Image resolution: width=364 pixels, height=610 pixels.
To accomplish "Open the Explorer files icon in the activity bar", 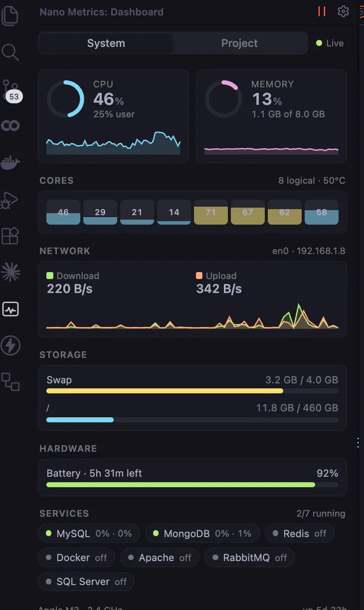I will click(x=10, y=15).
